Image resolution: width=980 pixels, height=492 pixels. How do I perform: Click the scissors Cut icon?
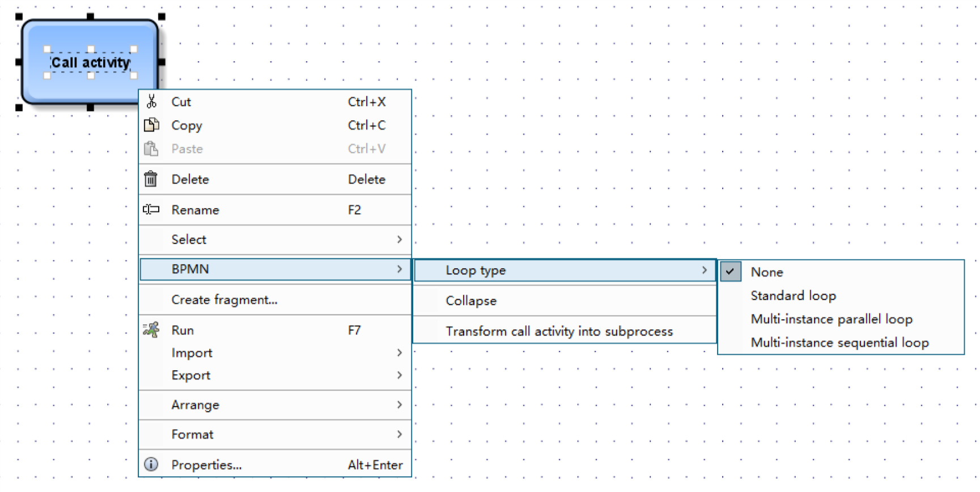click(151, 102)
